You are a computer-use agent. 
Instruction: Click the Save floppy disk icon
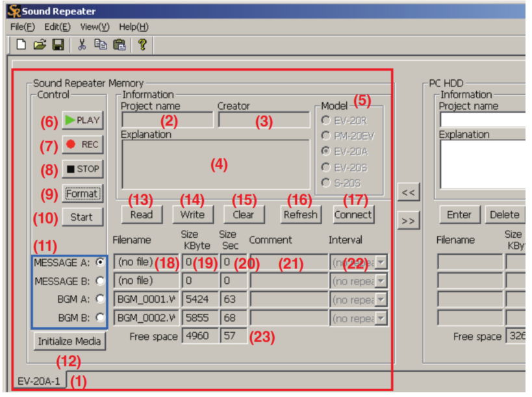click(58, 44)
